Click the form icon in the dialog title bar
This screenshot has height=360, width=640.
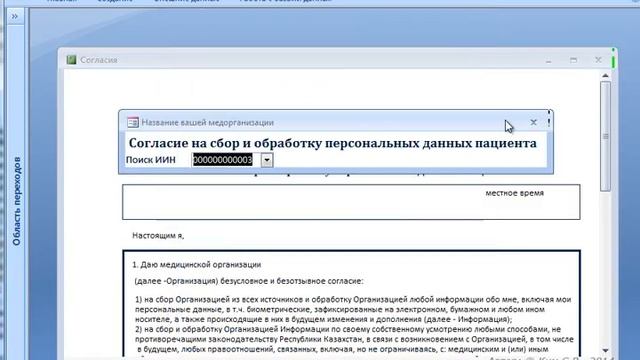click(133, 122)
